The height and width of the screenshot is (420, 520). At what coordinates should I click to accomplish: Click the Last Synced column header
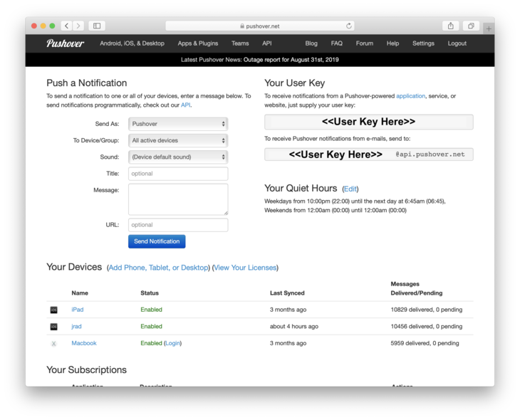287,293
